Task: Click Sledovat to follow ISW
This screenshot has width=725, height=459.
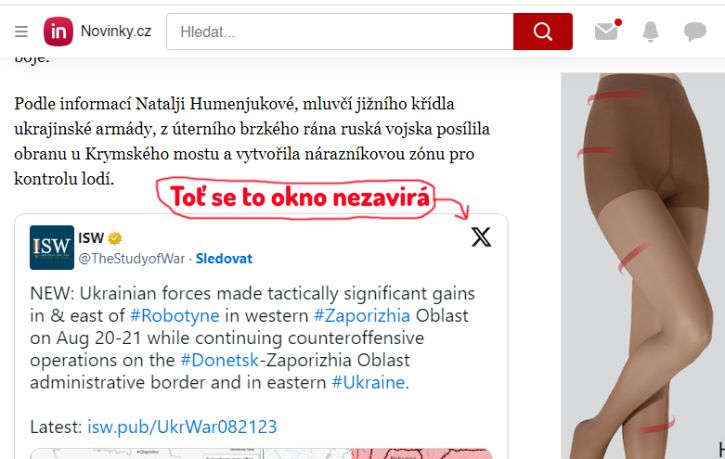Action: (x=224, y=258)
